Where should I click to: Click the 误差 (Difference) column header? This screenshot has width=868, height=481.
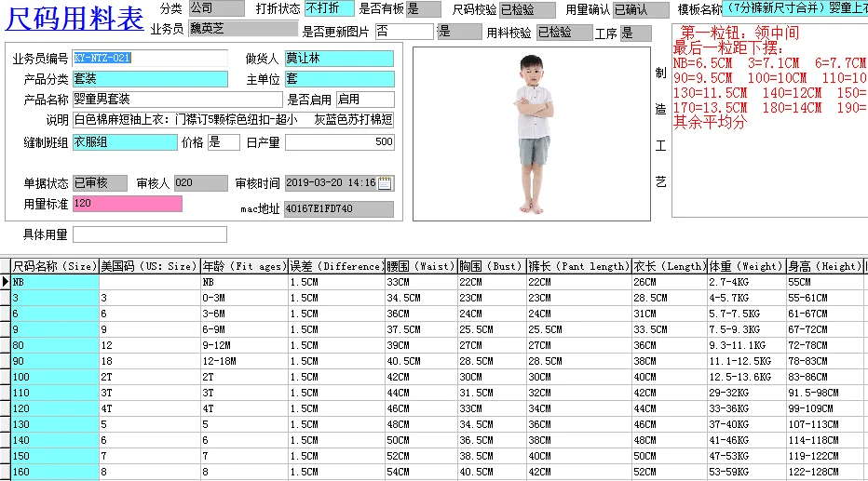click(336, 266)
